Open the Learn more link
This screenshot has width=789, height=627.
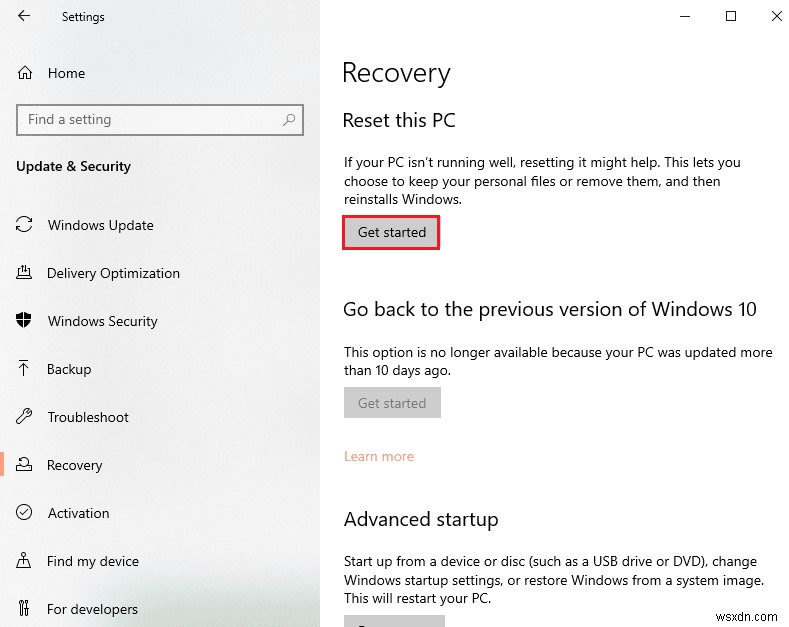click(378, 456)
